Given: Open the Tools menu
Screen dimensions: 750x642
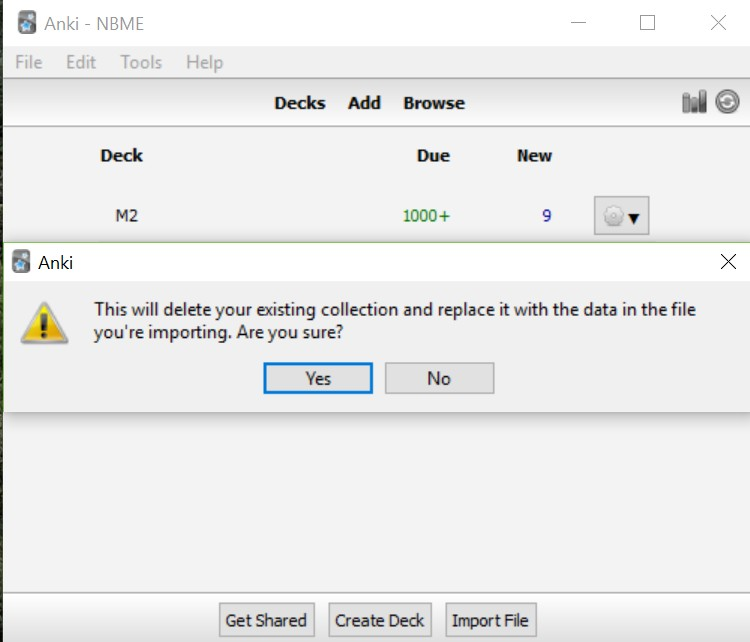Looking at the screenshot, I should point(141,62).
